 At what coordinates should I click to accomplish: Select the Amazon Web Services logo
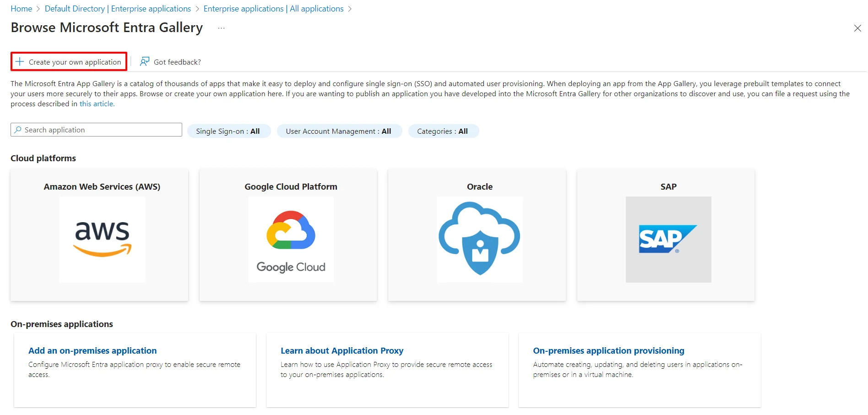(102, 239)
